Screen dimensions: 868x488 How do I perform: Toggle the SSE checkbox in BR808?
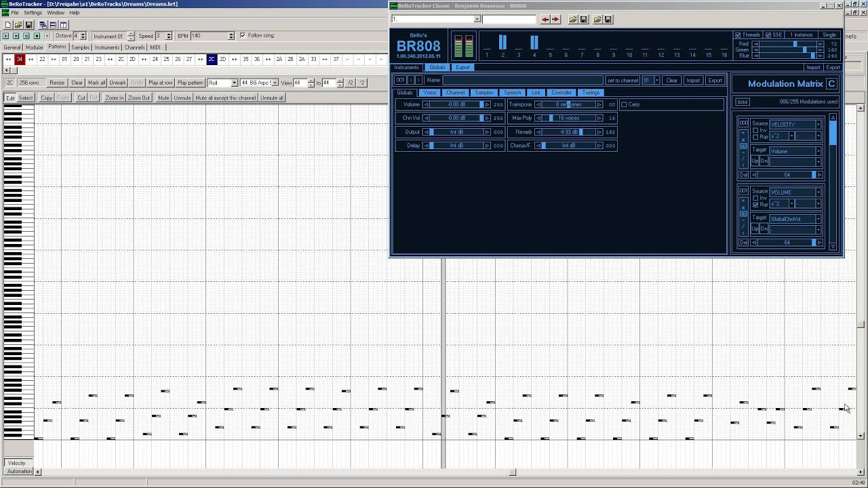point(768,35)
